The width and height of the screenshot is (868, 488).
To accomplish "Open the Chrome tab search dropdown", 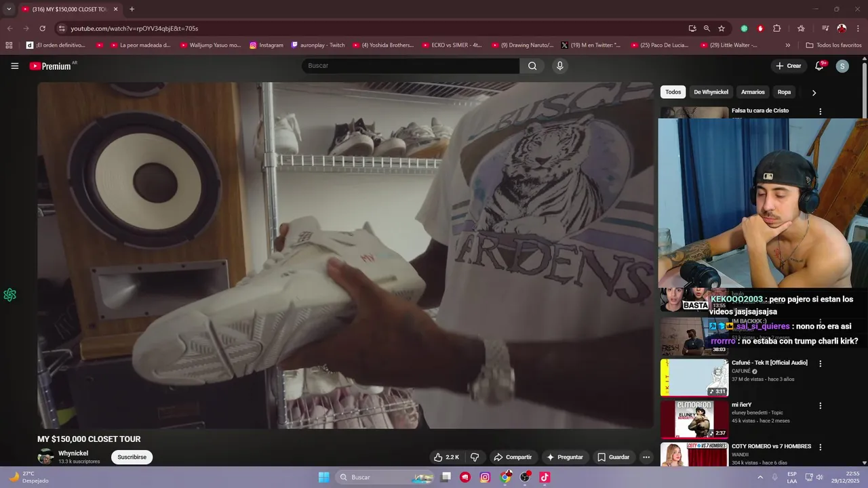I will click(x=9, y=9).
